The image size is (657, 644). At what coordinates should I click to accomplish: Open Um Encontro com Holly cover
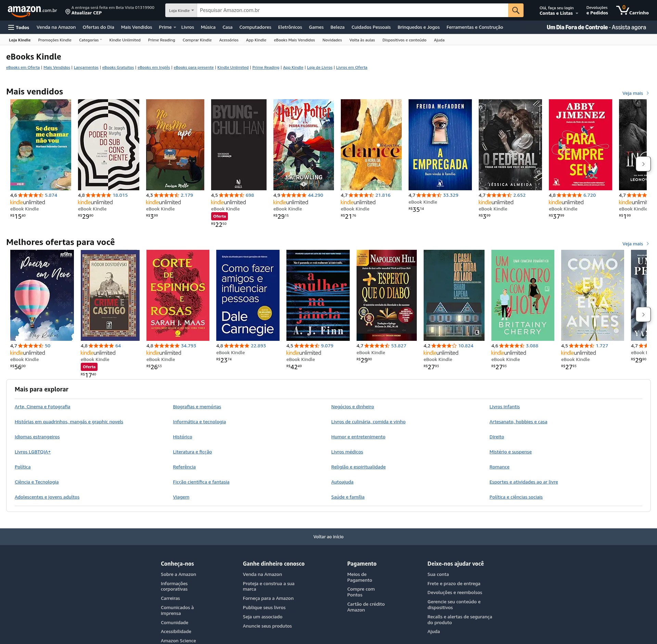[x=523, y=295]
